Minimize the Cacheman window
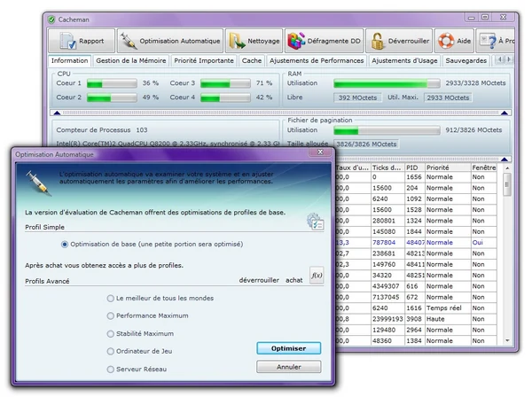532x397 pixels. [x=472, y=17]
